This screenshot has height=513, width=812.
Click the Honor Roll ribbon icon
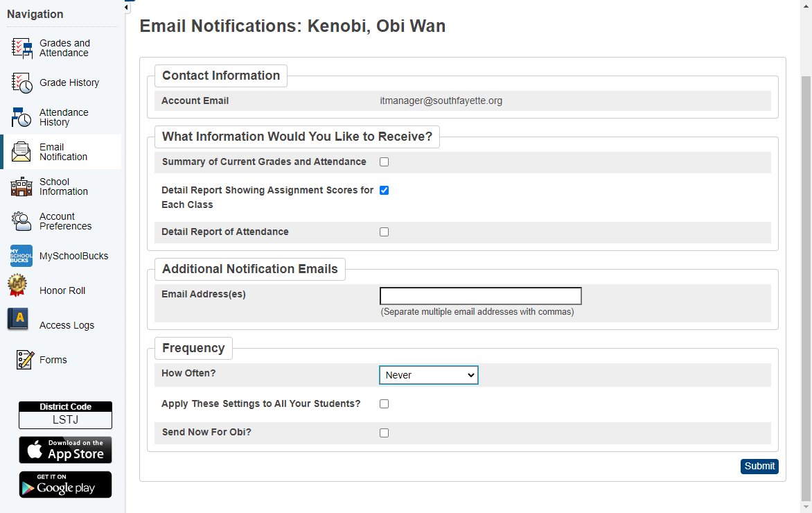(x=17, y=285)
